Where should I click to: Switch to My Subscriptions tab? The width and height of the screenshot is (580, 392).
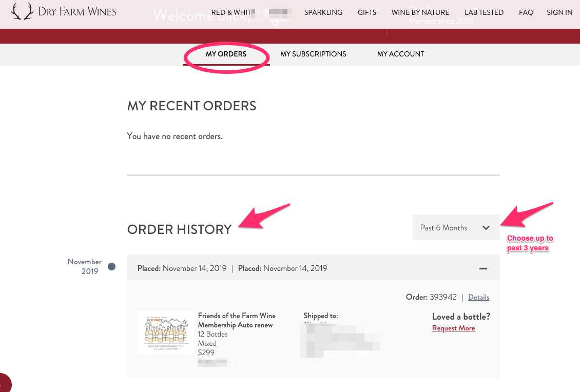click(x=313, y=54)
